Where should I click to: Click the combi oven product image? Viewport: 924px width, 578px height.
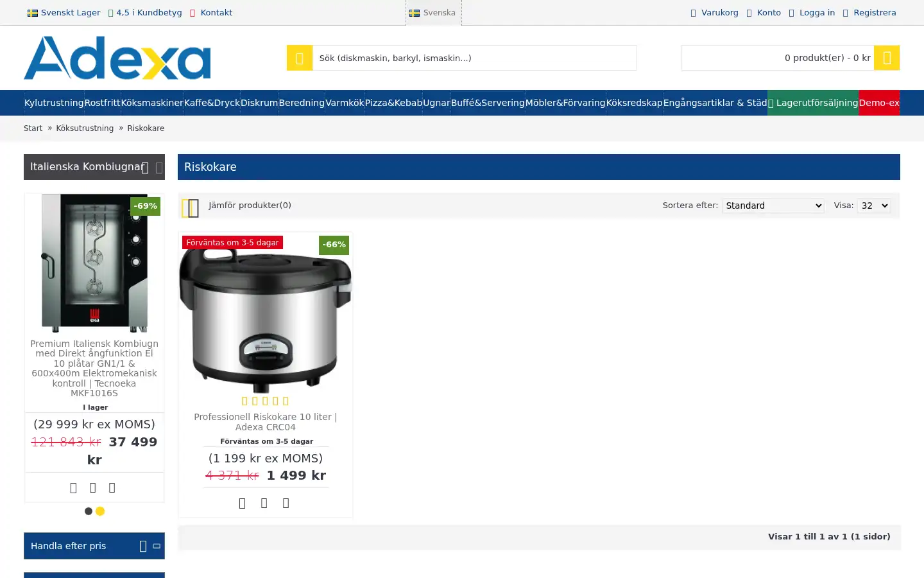click(x=94, y=263)
